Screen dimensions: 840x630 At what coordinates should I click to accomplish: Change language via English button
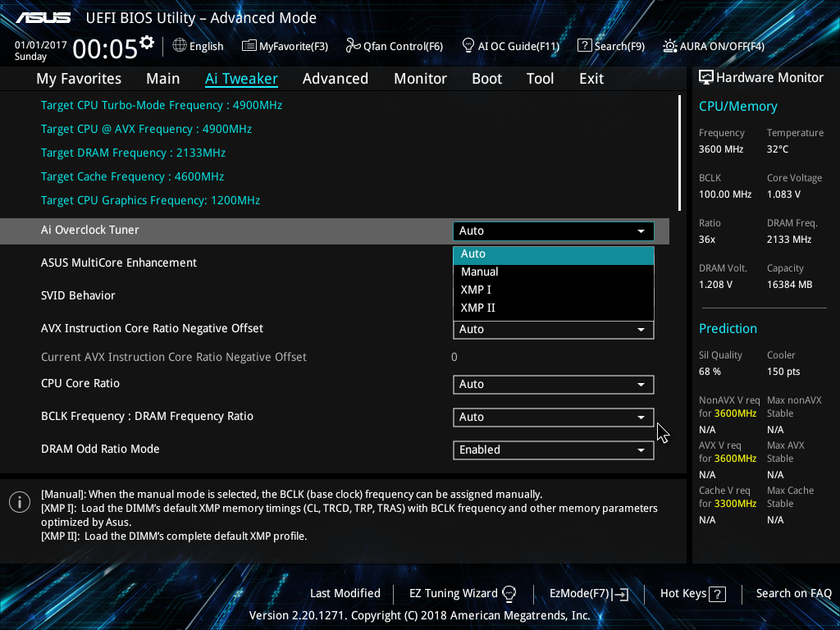(x=199, y=46)
